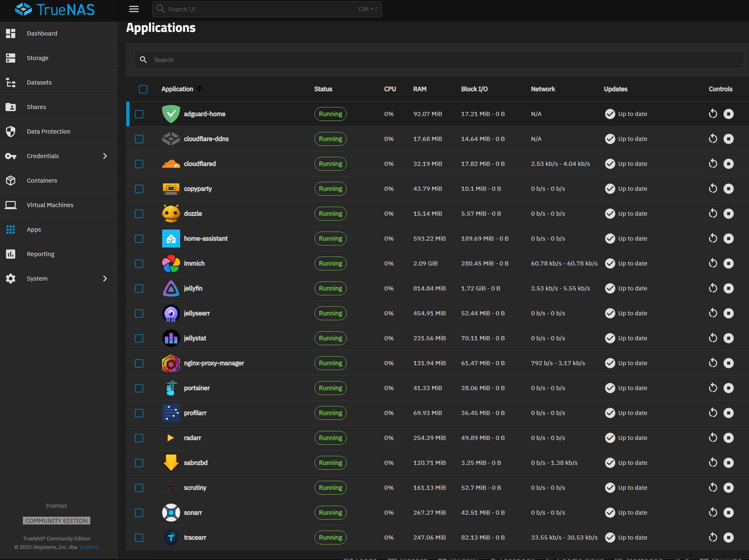
Task: Sort by the Application column header
Action: pos(177,89)
